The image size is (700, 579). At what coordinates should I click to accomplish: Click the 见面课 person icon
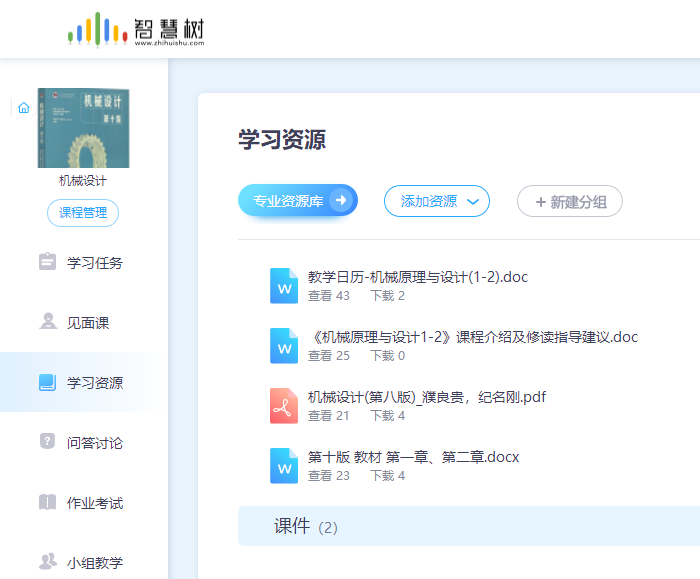tap(47, 322)
